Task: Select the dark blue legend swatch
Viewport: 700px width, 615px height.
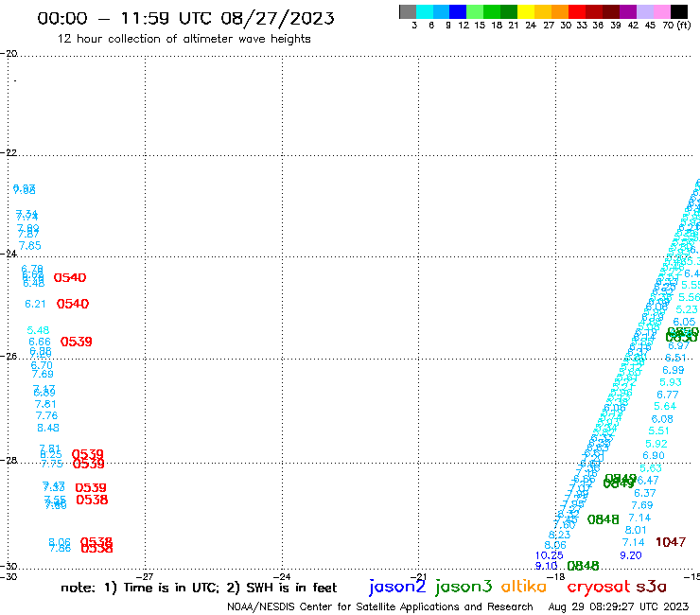Action: [x=458, y=11]
